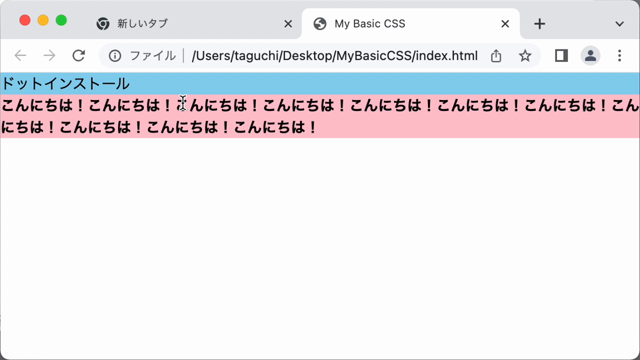Click the browser forward arrow
Screen dimensions: 640x360
click(x=49, y=56)
